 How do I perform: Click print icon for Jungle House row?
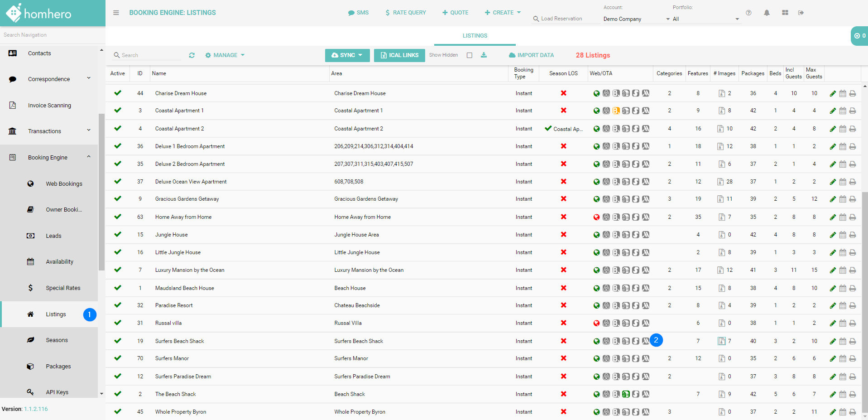point(852,235)
